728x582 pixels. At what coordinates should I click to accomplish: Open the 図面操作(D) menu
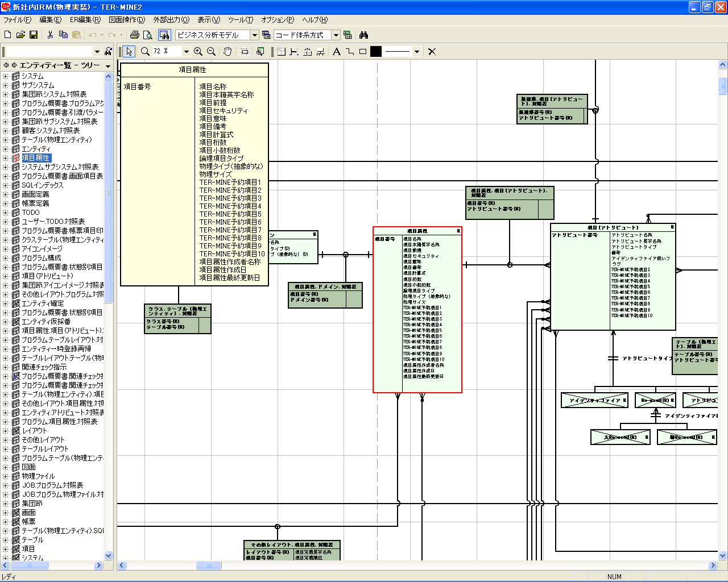coord(127,20)
